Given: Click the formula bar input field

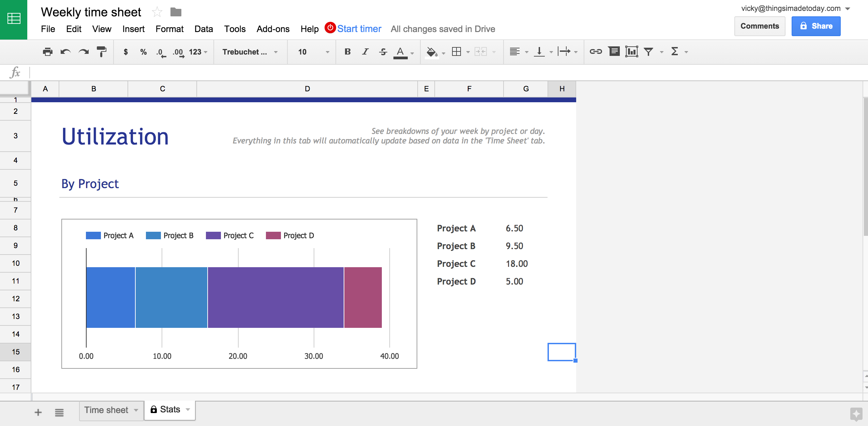Looking at the screenshot, I should pos(221,73).
